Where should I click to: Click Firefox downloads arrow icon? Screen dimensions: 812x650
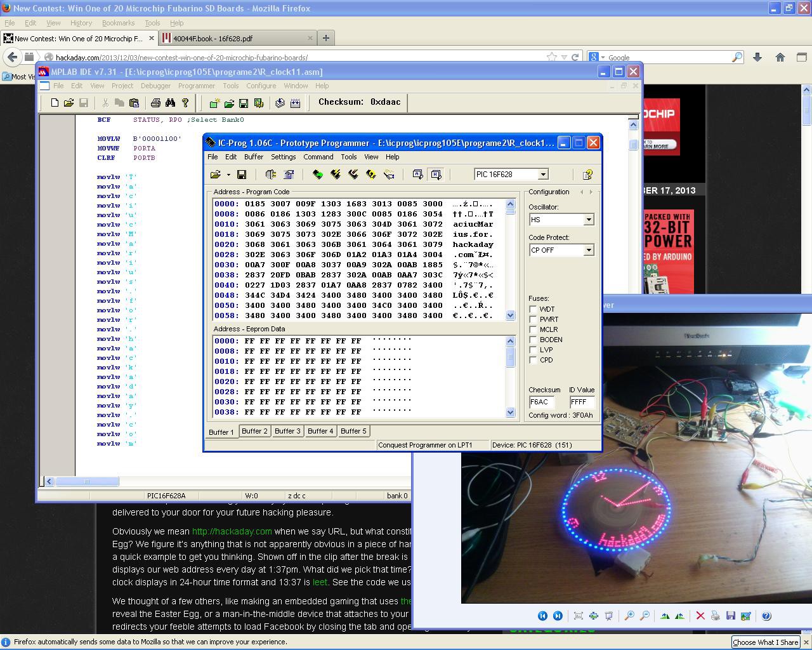point(757,57)
